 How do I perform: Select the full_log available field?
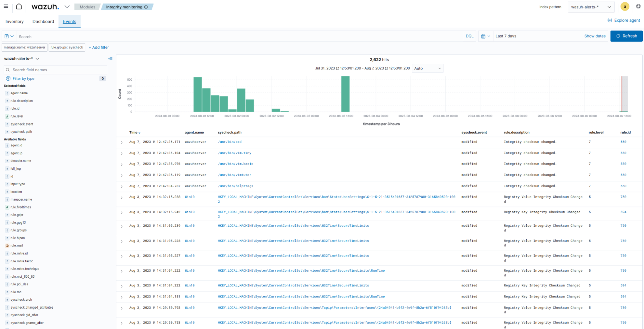15,168
